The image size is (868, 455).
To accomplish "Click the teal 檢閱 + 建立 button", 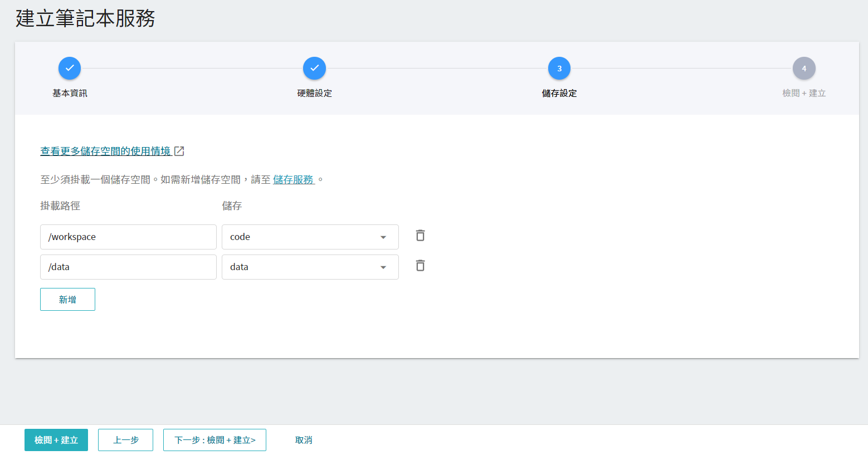I will 56,440.
